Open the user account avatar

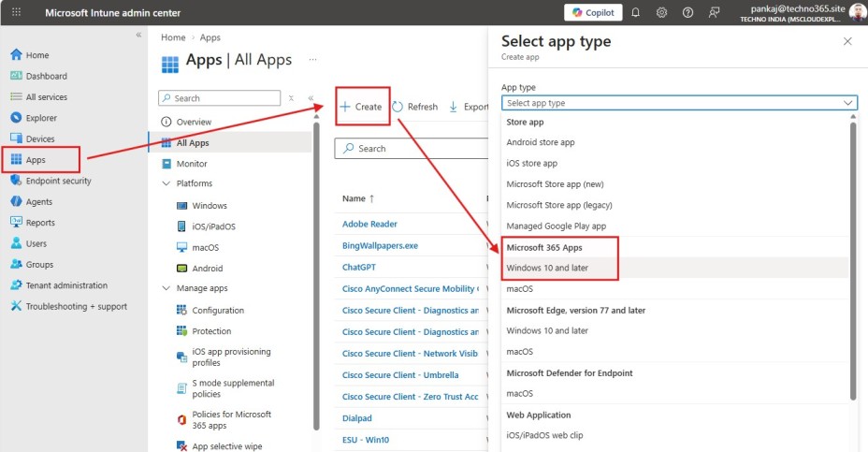(858, 12)
